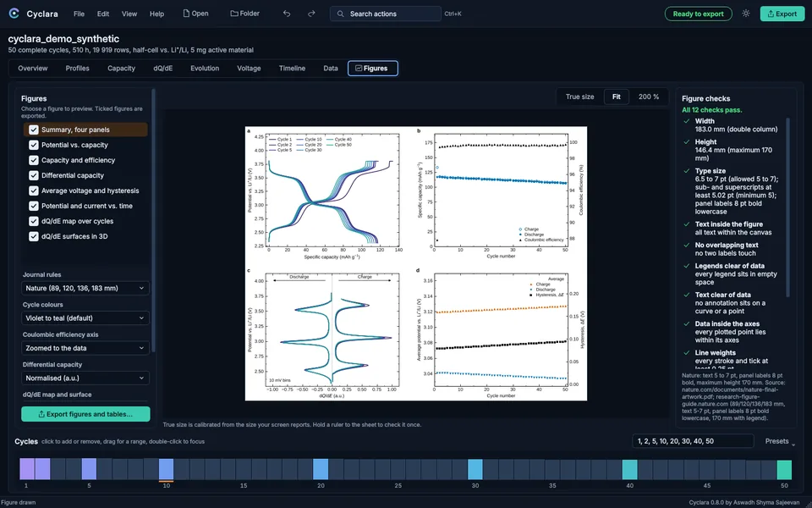This screenshot has height=508, width=812.
Task: Click Legends clear of data tick icon
Action: [687, 266]
